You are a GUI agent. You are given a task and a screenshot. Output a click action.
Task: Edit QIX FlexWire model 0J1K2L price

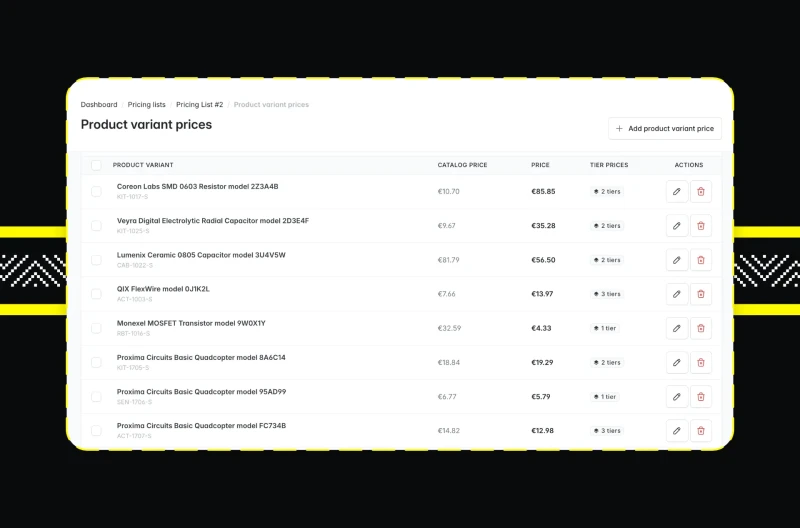[x=677, y=294]
